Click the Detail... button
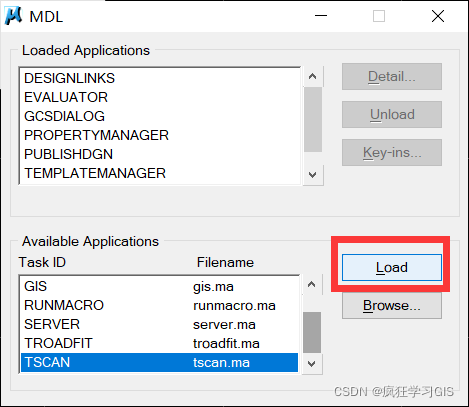 tap(392, 76)
